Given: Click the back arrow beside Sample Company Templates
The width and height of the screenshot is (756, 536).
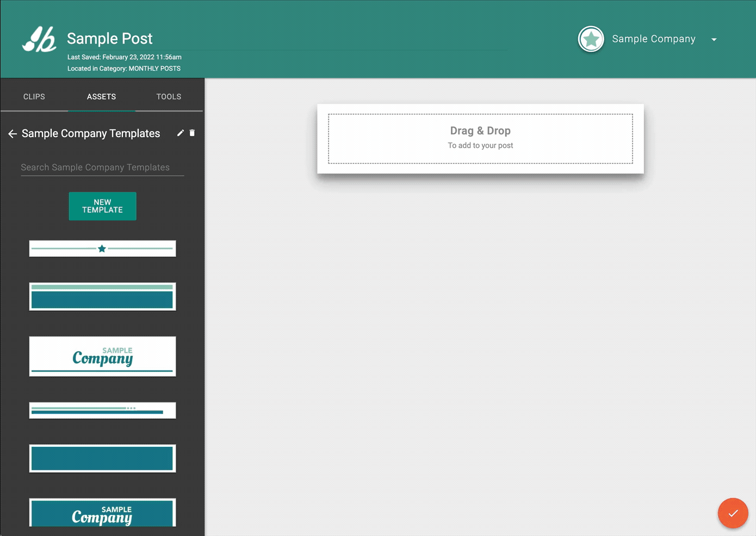Looking at the screenshot, I should click(x=13, y=134).
